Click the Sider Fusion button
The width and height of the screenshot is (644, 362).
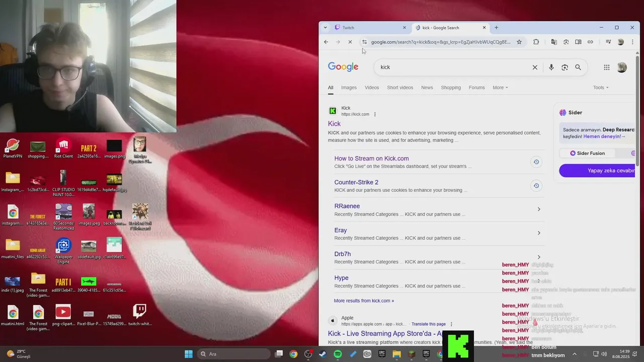588,153
